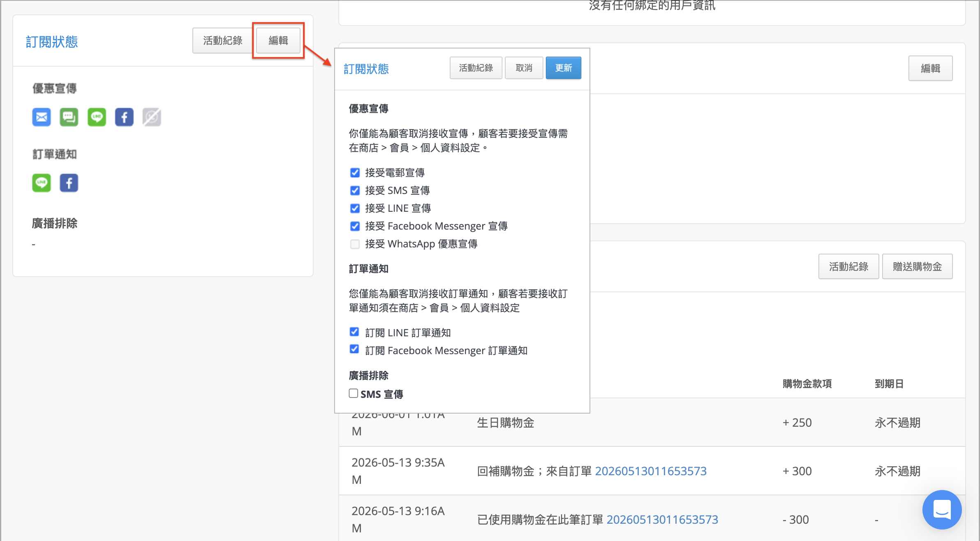The width and height of the screenshot is (980, 541).
Task: Open the blue chat support bubble
Action: (x=942, y=509)
